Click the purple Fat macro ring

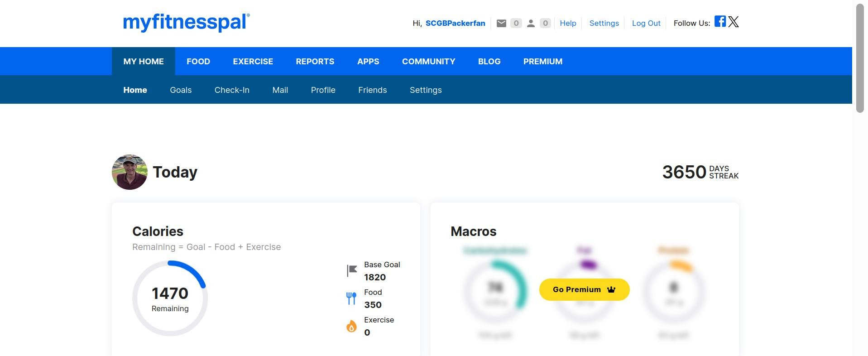(x=585, y=292)
